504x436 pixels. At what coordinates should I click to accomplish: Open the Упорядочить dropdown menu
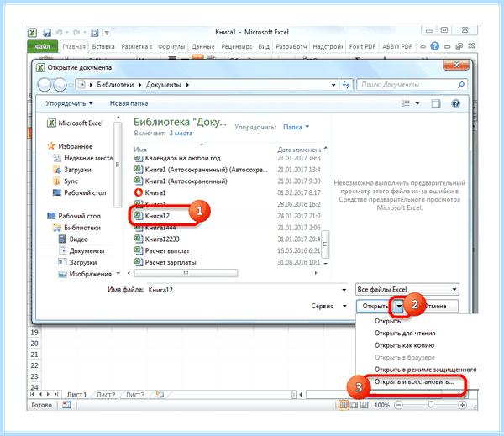point(69,103)
